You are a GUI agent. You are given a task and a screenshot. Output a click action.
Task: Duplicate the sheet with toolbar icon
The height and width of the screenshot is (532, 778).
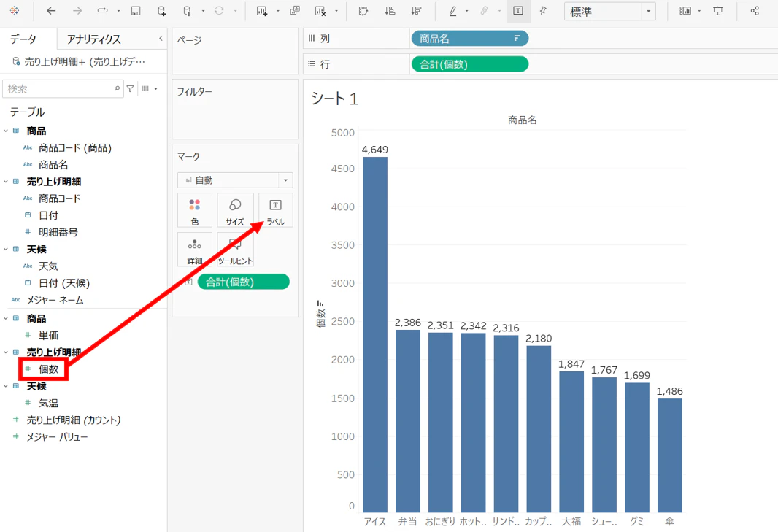click(x=295, y=11)
